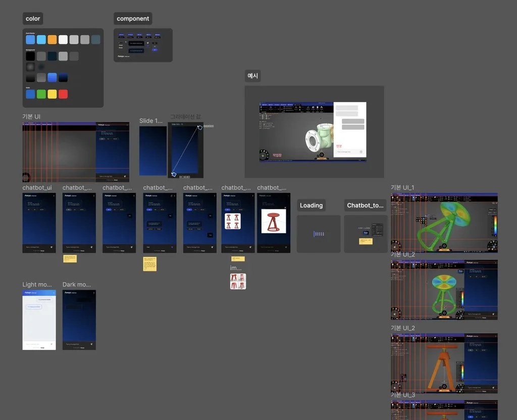Select the "기본 UI_1" frame title

402,188
